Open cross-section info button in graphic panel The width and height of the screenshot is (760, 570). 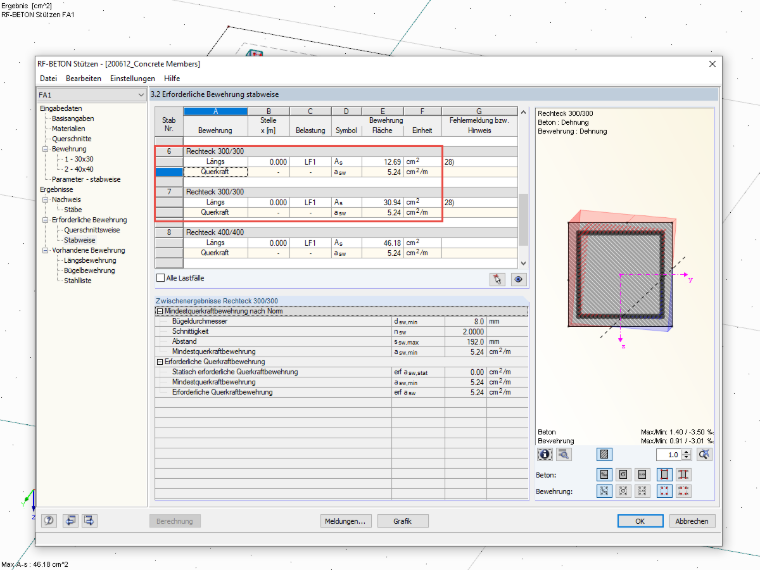pyautogui.click(x=545, y=454)
